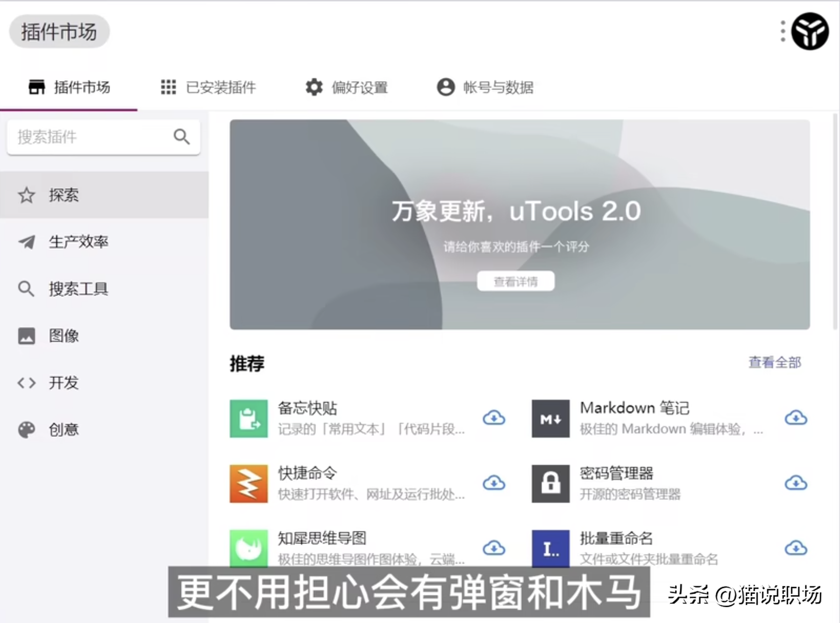
Task: Open the 备忘快贴 plugin icon
Action: pyautogui.click(x=249, y=418)
